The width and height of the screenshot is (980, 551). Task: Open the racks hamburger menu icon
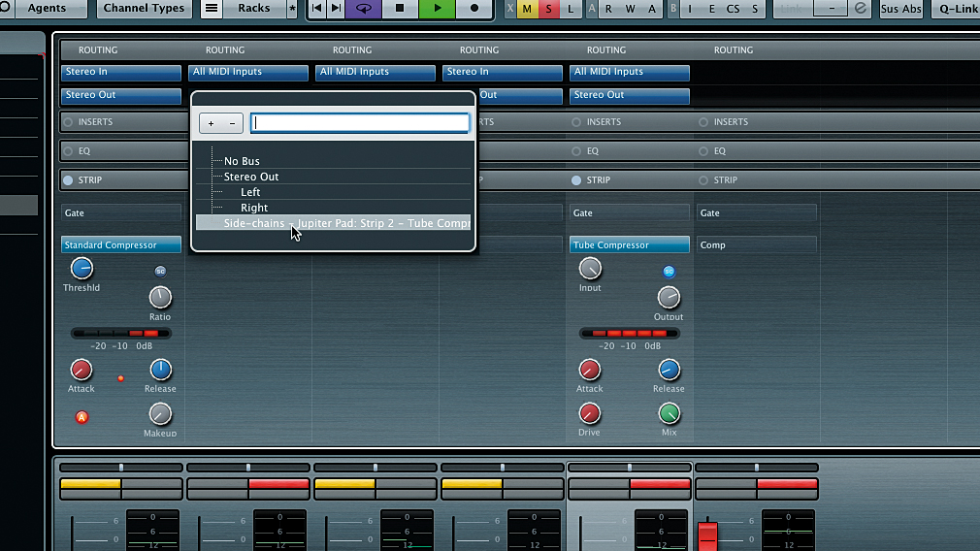(212, 8)
